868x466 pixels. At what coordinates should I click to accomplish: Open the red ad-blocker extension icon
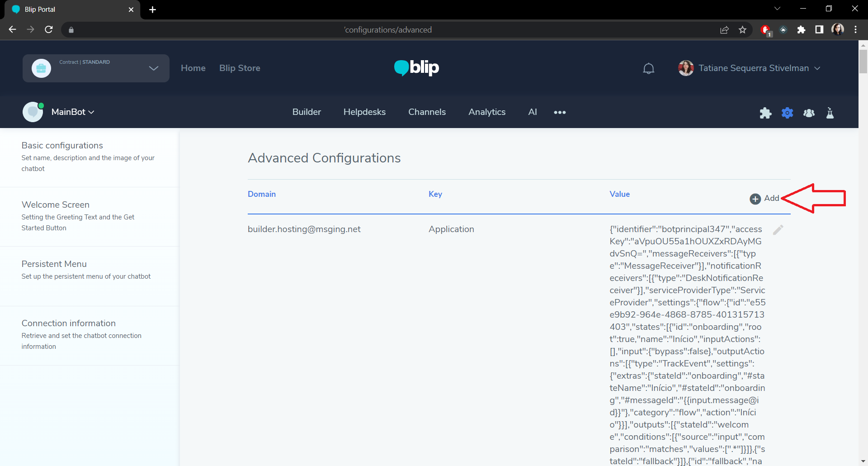(765, 30)
